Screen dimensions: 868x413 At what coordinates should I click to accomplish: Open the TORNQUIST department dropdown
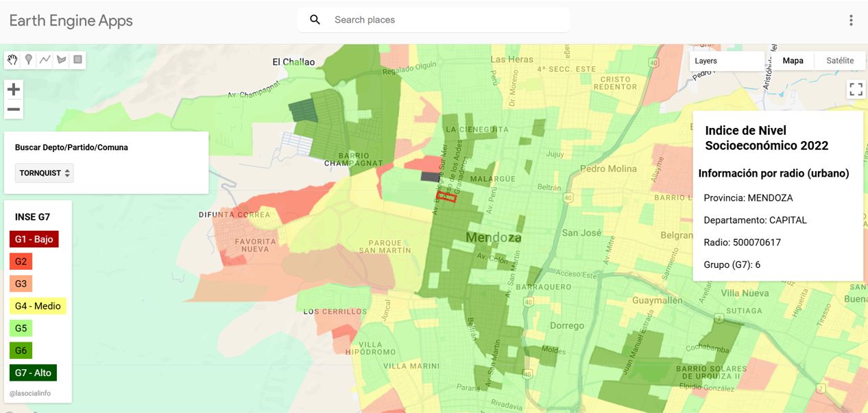(45, 173)
